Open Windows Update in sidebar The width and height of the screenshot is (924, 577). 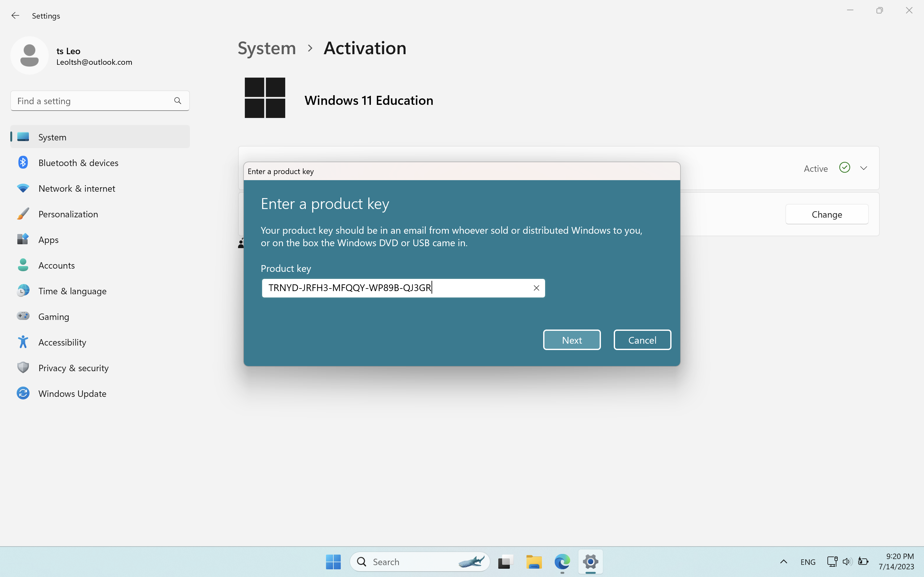click(x=72, y=393)
